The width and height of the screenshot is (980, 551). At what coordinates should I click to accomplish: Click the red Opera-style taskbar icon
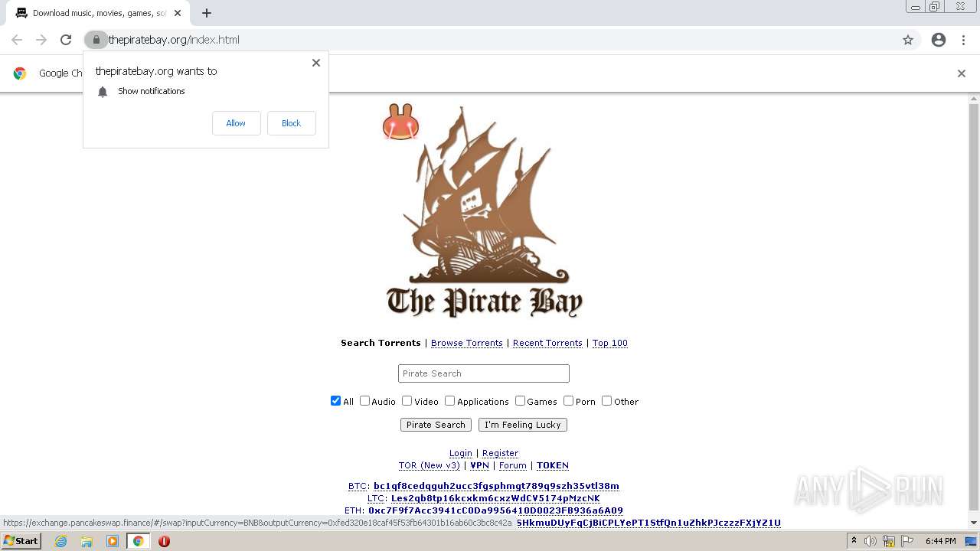(x=164, y=541)
